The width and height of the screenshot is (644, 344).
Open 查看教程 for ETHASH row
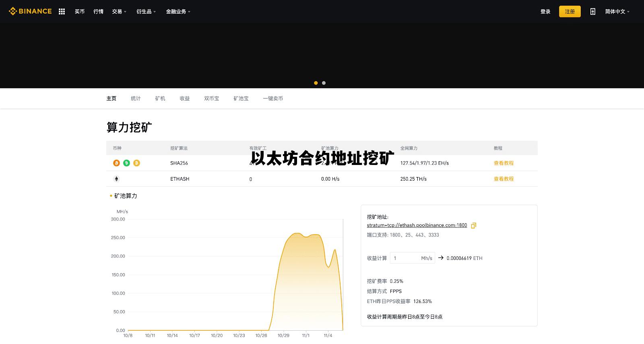tap(504, 179)
